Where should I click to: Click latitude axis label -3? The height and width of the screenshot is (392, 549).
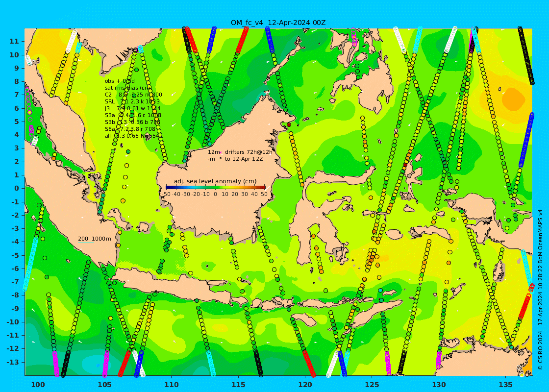click(15, 228)
